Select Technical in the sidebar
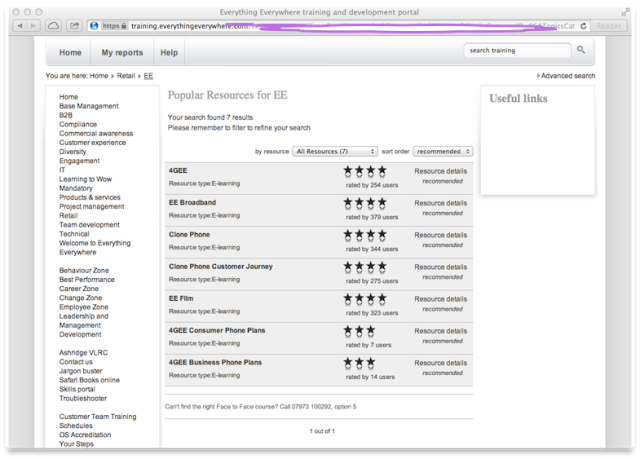The height and width of the screenshot is (459, 640). 74,234
